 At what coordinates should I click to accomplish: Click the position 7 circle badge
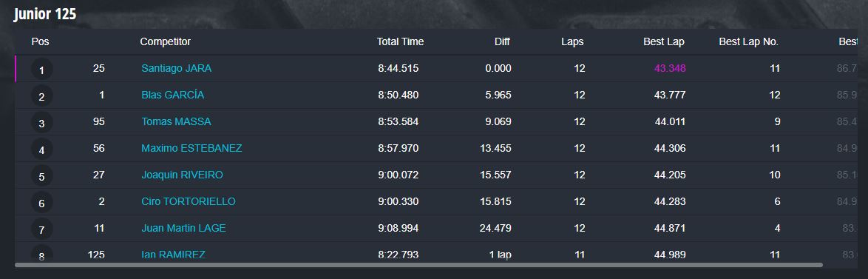coord(42,229)
